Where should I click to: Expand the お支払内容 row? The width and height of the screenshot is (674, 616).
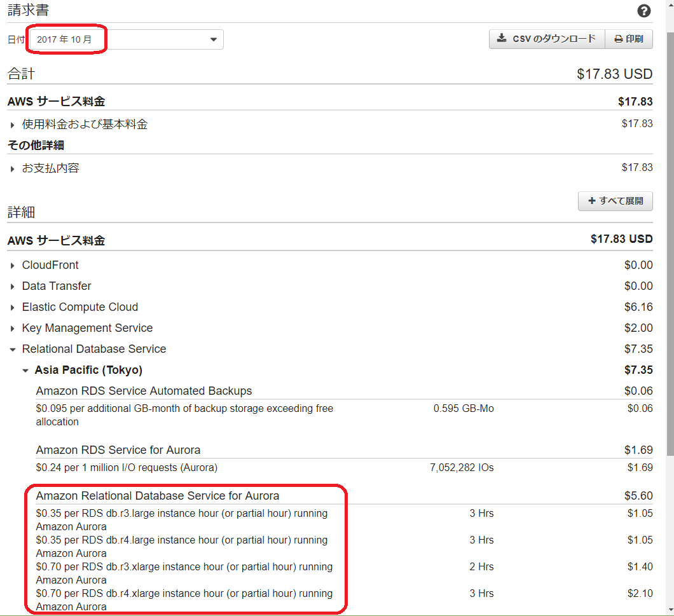coord(50,168)
